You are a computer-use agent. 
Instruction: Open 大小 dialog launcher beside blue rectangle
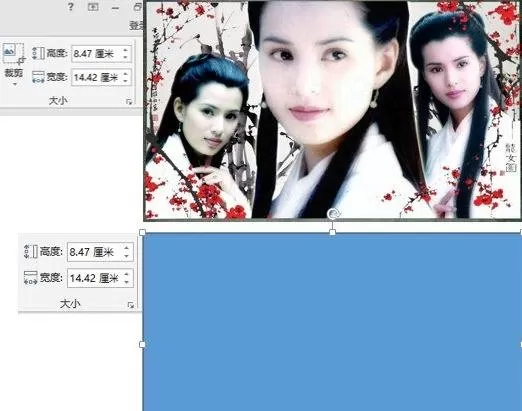(x=131, y=305)
